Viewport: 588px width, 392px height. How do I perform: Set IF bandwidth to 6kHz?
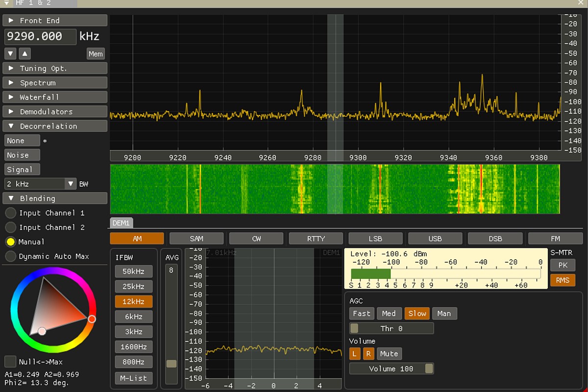coord(134,317)
